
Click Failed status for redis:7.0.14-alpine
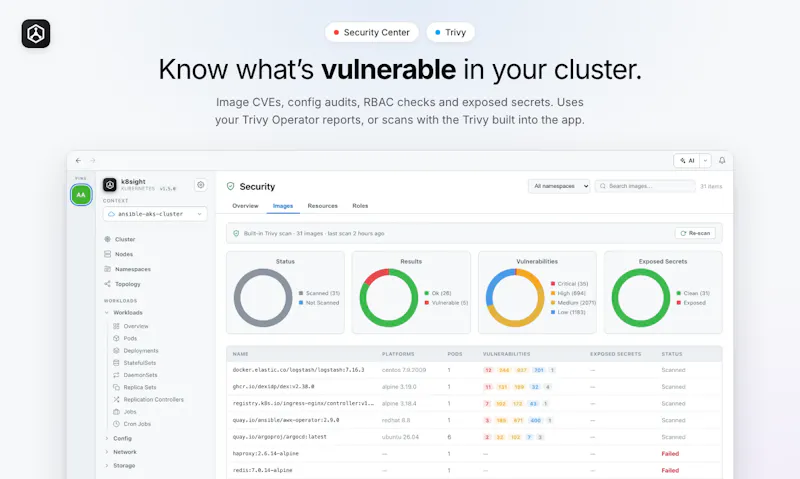pyautogui.click(x=670, y=470)
